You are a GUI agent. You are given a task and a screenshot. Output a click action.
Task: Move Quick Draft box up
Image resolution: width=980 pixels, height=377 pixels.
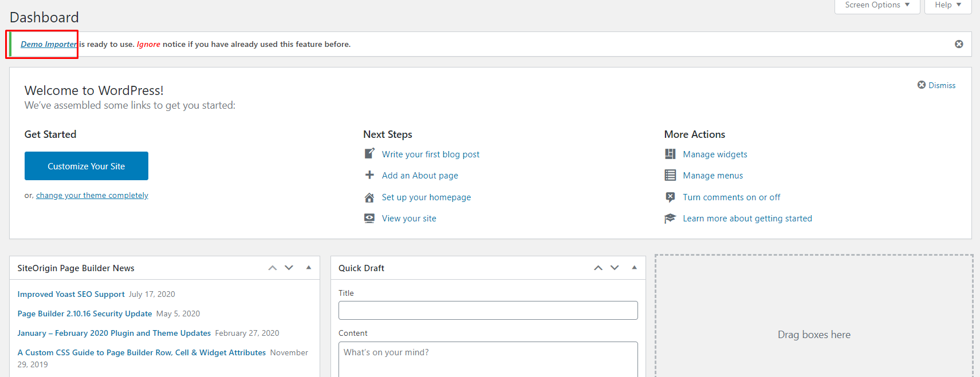tap(598, 268)
